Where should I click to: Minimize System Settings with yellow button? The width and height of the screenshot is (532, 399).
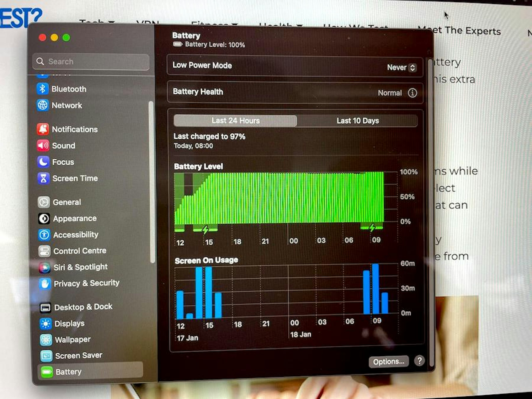click(54, 38)
